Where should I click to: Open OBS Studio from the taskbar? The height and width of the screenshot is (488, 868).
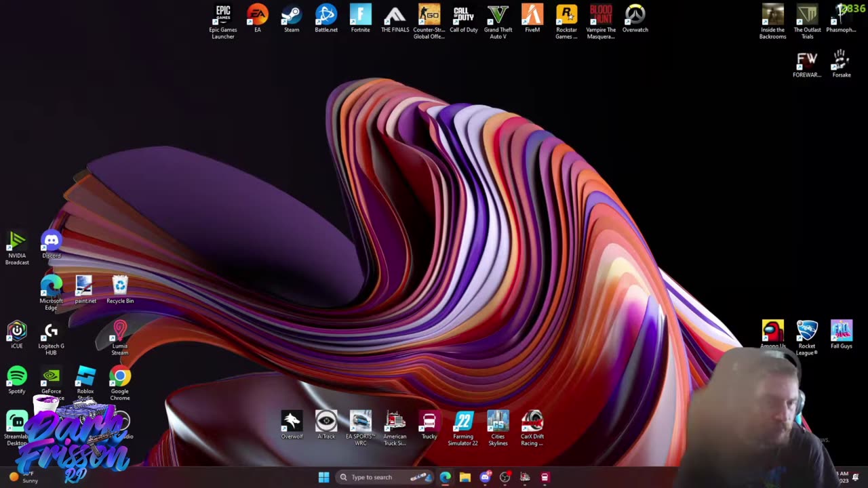pyautogui.click(x=505, y=477)
